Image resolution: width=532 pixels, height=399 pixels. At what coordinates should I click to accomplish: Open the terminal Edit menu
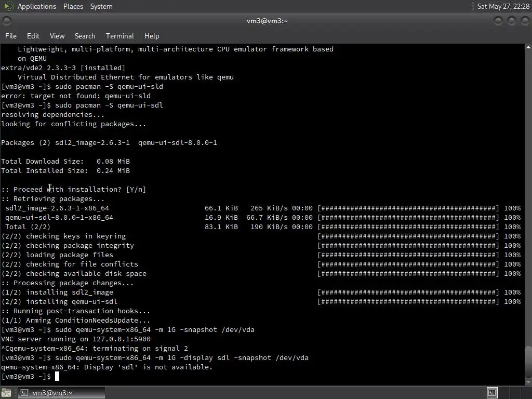[x=33, y=36]
